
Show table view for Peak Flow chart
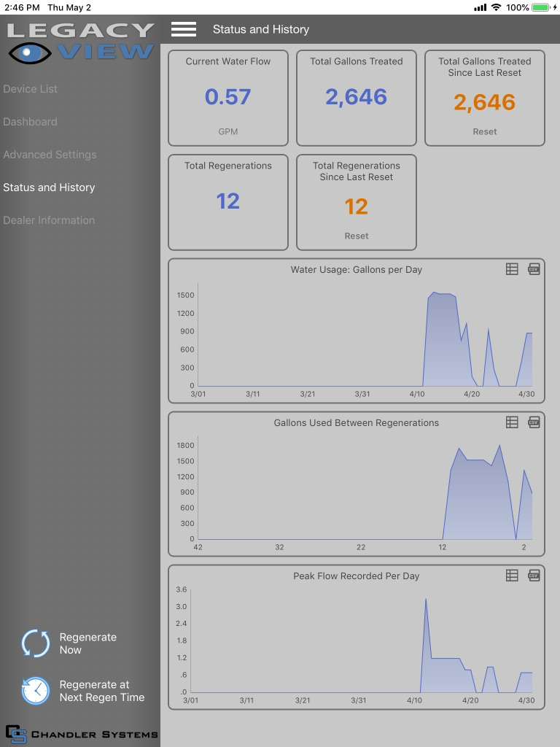click(x=512, y=576)
